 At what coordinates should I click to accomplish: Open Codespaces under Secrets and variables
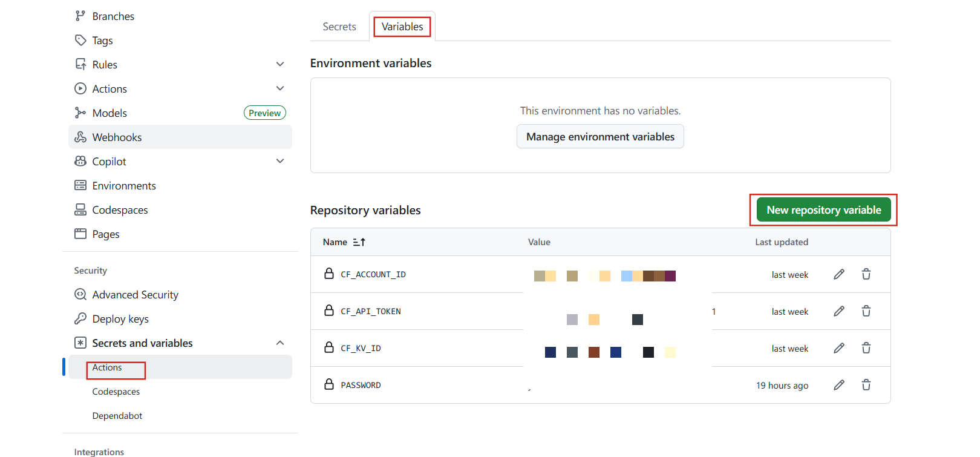point(116,392)
